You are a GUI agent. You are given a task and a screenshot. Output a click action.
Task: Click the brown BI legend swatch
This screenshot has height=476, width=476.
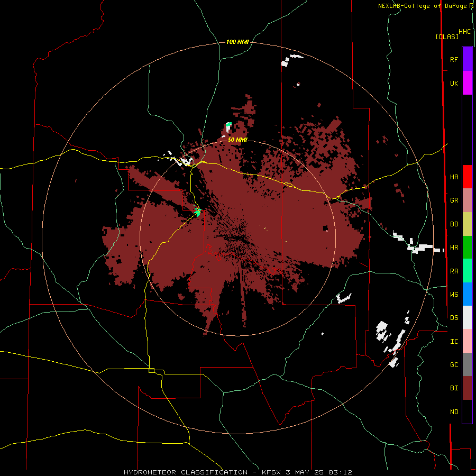(467, 388)
